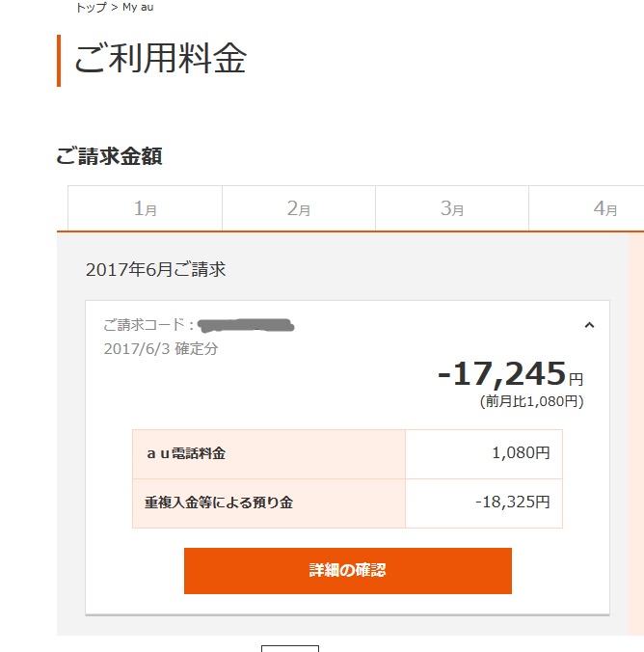Image resolution: width=644 pixels, height=652 pixels.
Task: Open the トップ breadcrumb link
Action: 91,7
